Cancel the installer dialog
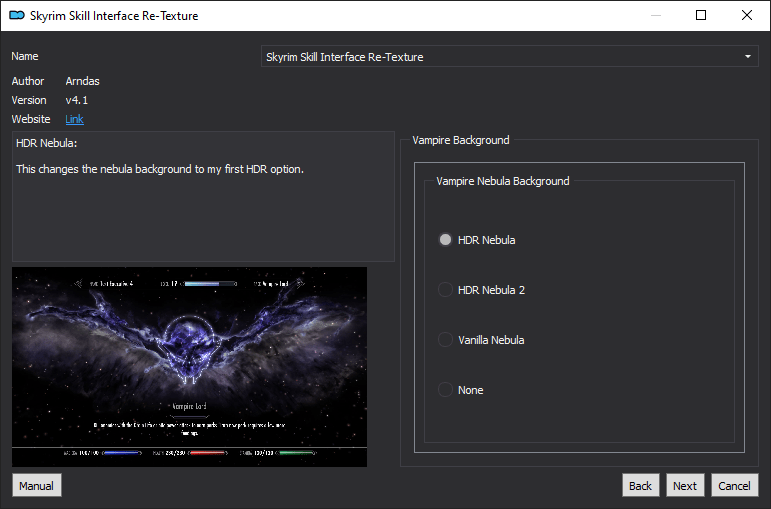This screenshot has width=771, height=509. (734, 486)
